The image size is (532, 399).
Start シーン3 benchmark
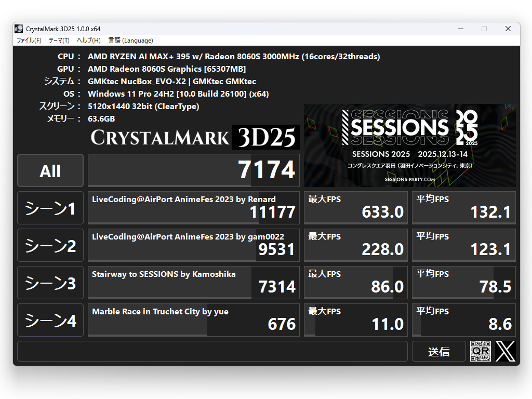[x=50, y=282]
